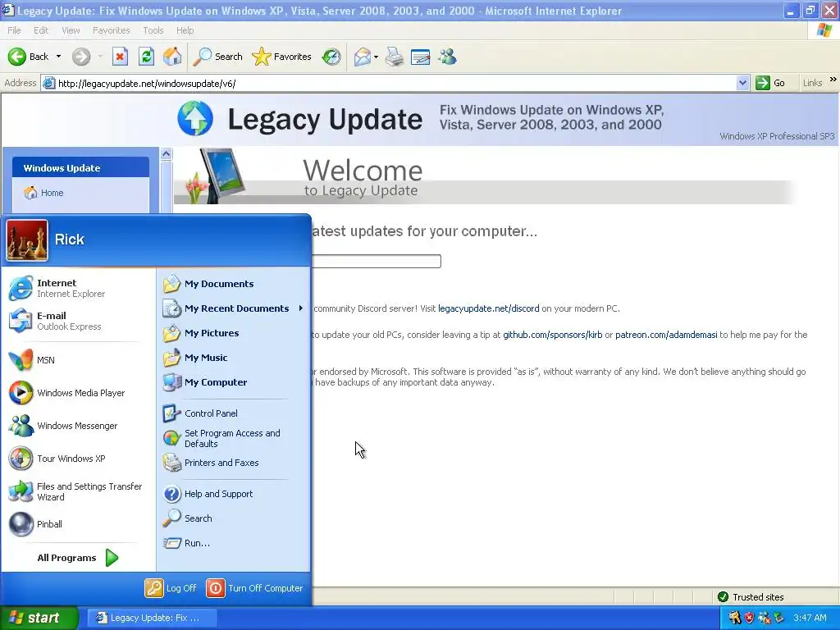This screenshot has height=630, width=840.
Task: Click the update progress bar
Action: click(376, 262)
